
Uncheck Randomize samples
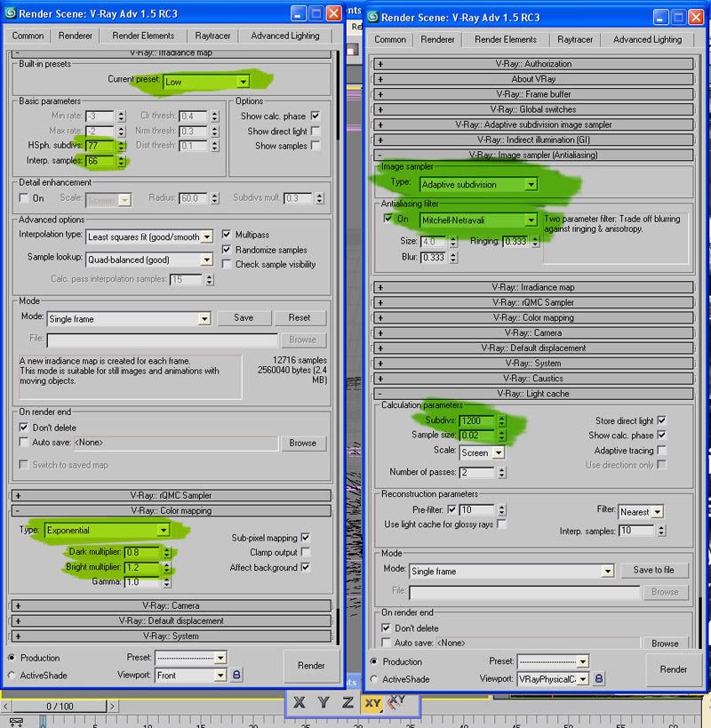coord(226,250)
